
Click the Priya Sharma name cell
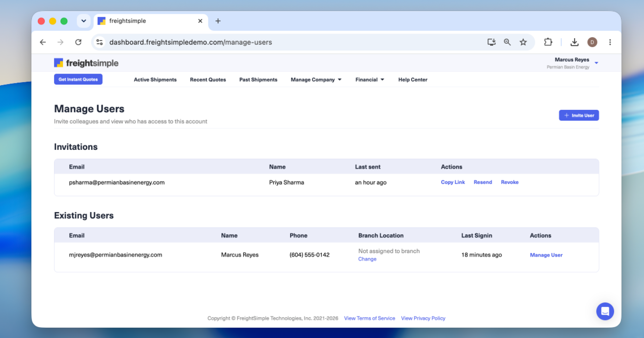point(287,182)
